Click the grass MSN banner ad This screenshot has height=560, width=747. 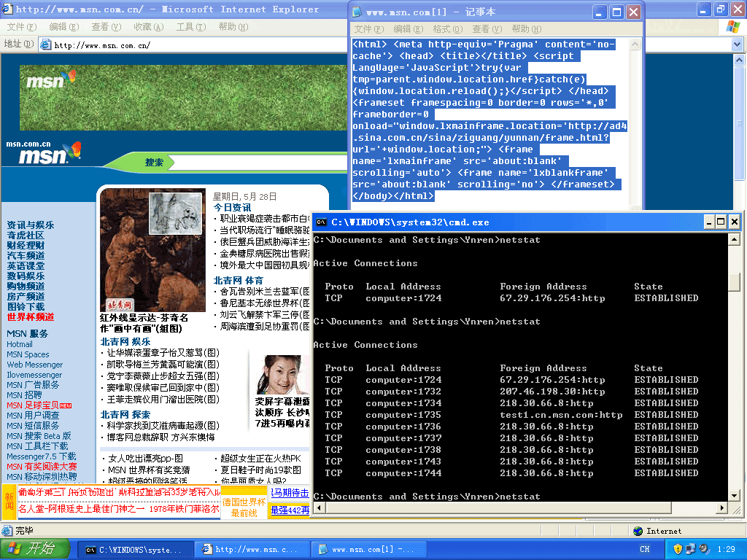pyautogui.click(x=183, y=98)
